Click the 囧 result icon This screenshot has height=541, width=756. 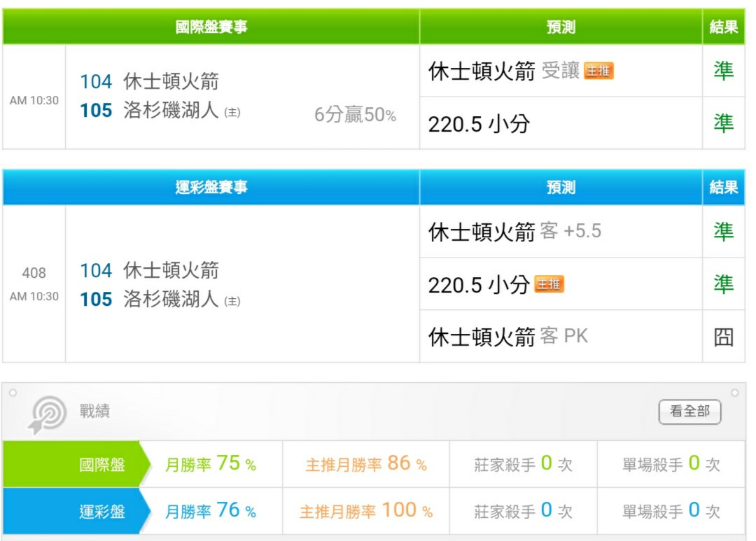(x=723, y=337)
